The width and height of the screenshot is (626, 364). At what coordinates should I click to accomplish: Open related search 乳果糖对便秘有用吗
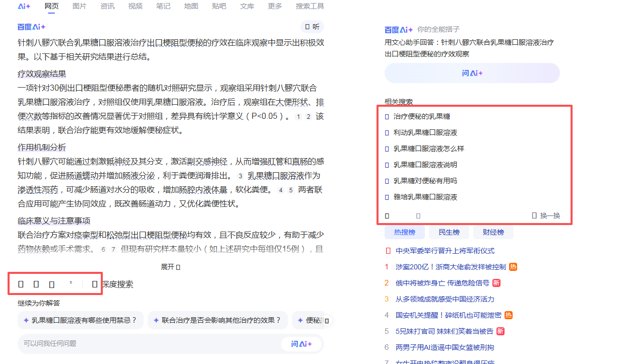[x=425, y=181]
